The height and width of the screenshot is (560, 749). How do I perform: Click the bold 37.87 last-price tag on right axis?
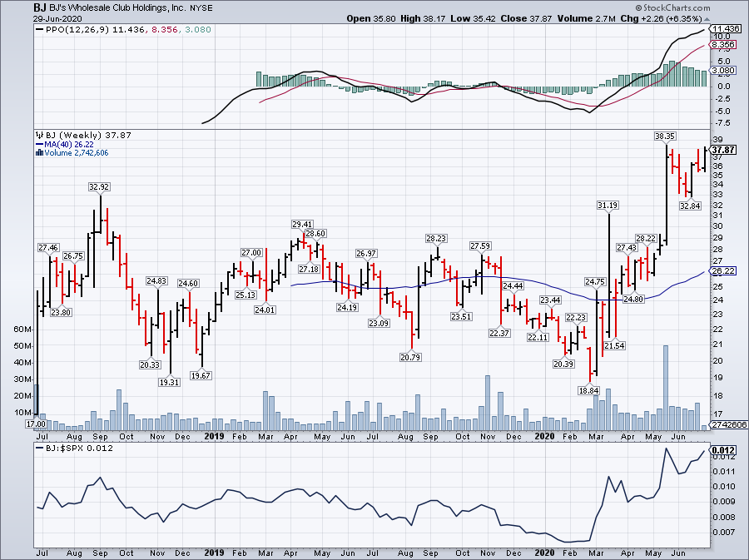(x=724, y=150)
